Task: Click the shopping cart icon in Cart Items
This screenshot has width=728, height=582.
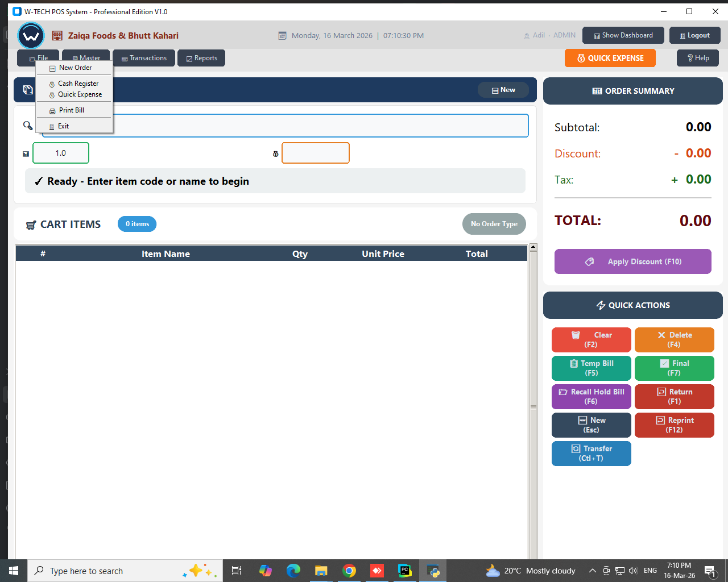Action: coord(31,225)
